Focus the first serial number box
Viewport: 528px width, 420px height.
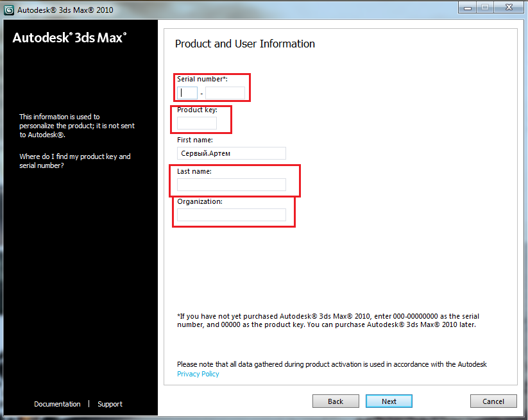coord(187,93)
